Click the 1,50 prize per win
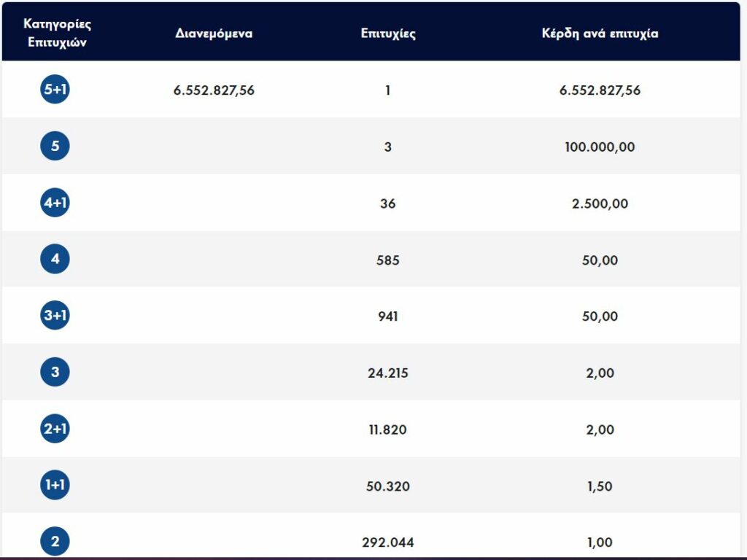 [600, 486]
